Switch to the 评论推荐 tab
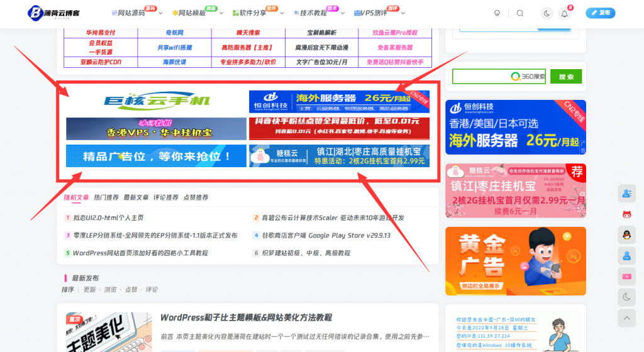Image resolution: width=644 pixels, height=352 pixels. pyautogui.click(x=166, y=197)
